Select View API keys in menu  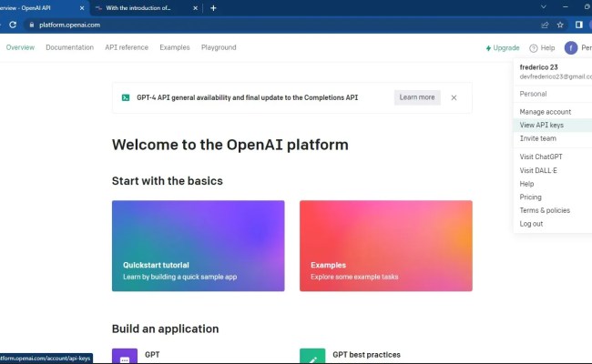pyautogui.click(x=553, y=126)
